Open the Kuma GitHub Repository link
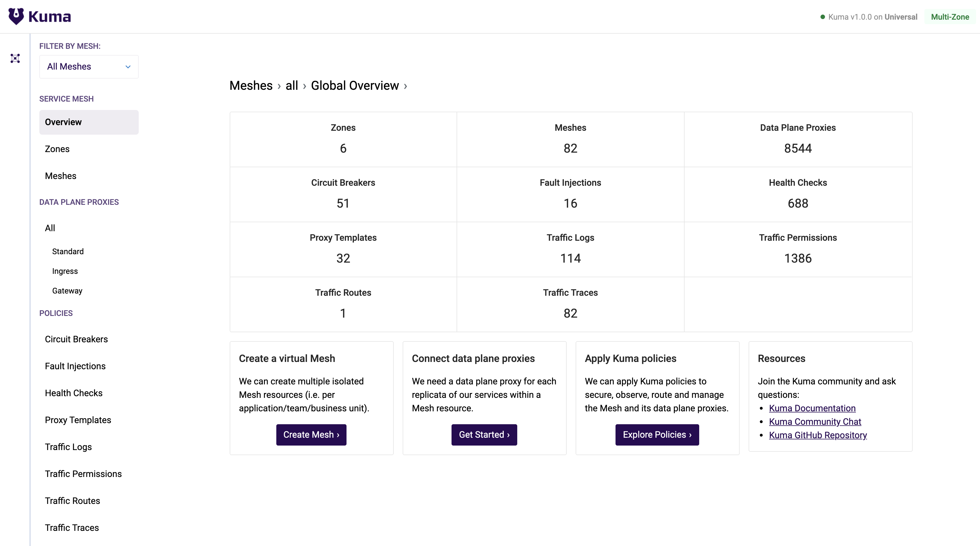The image size is (980, 546). pyautogui.click(x=817, y=435)
